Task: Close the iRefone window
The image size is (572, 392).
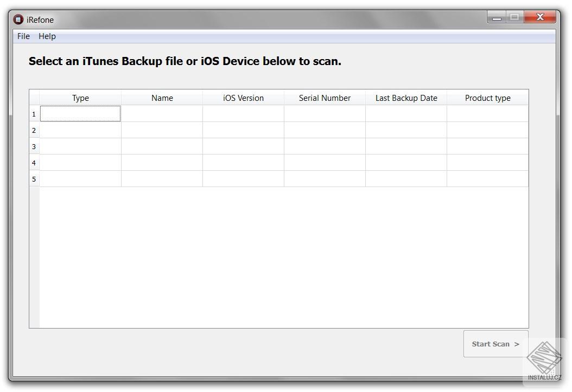Action: point(540,17)
